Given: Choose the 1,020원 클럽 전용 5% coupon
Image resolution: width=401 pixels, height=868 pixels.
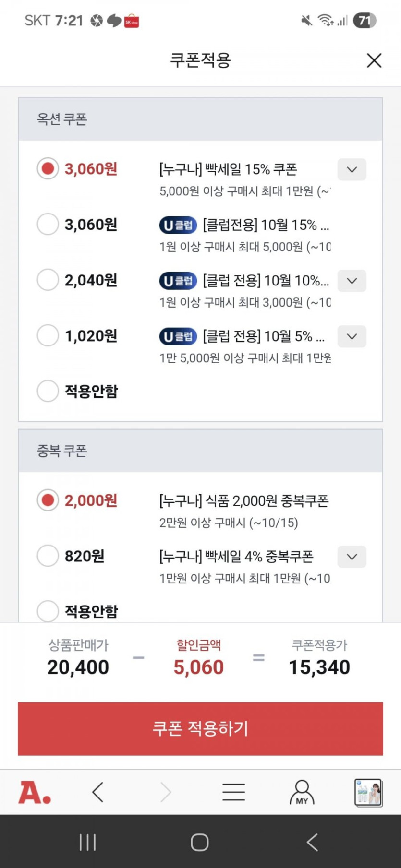Looking at the screenshot, I should (x=48, y=335).
